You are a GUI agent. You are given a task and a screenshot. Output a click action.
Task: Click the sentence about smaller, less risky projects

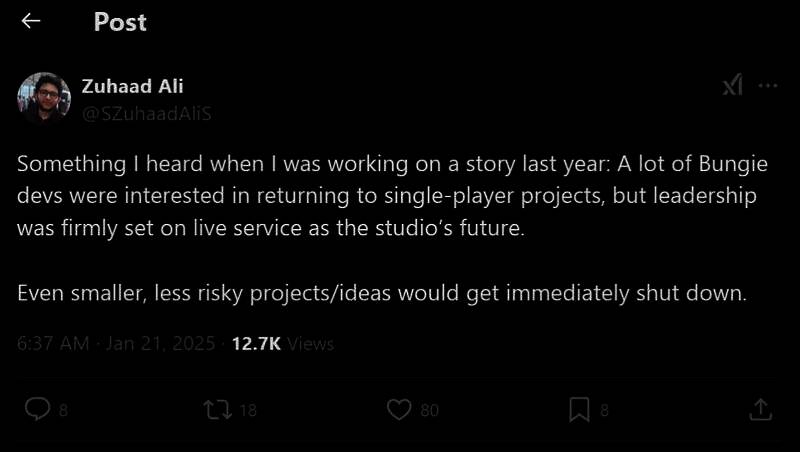382,294
